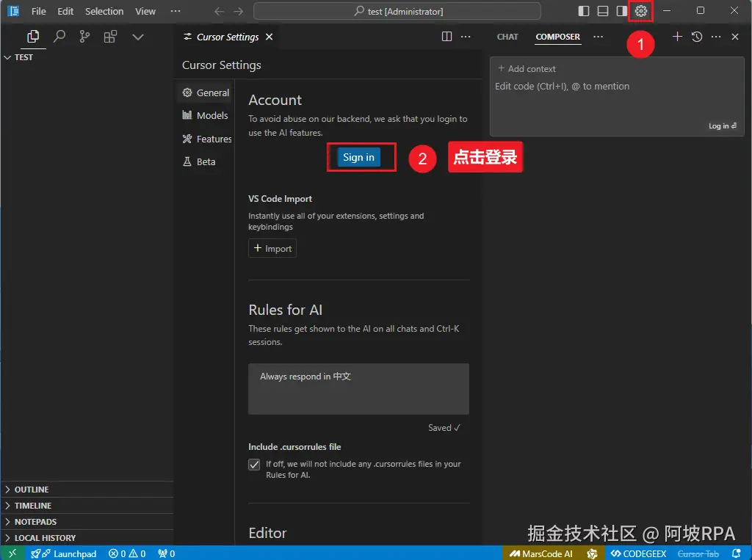The width and height of the screenshot is (752, 560).
Task: Switch to the CHAT tab
Action: click(x=507, y=37)
